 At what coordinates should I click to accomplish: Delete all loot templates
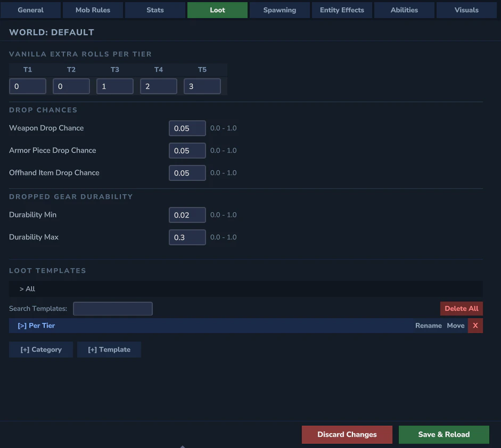pos(462,309)
